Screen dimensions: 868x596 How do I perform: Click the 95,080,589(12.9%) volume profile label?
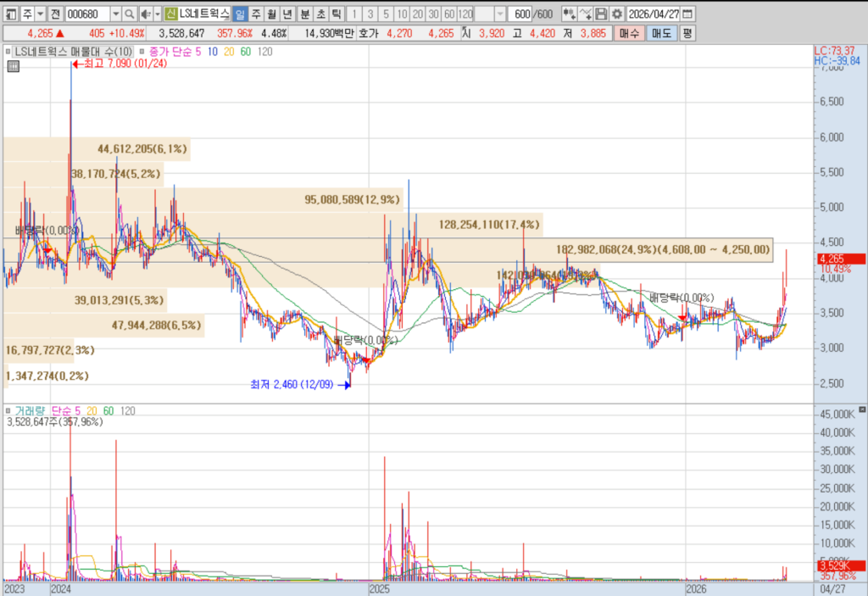click(352, 199)
